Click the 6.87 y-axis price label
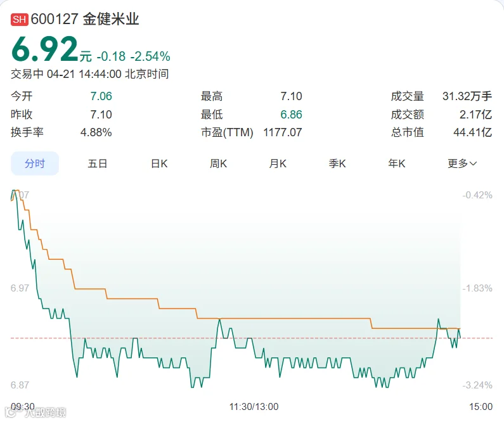Viewport: 504px width, 422px height. (20, 385)
